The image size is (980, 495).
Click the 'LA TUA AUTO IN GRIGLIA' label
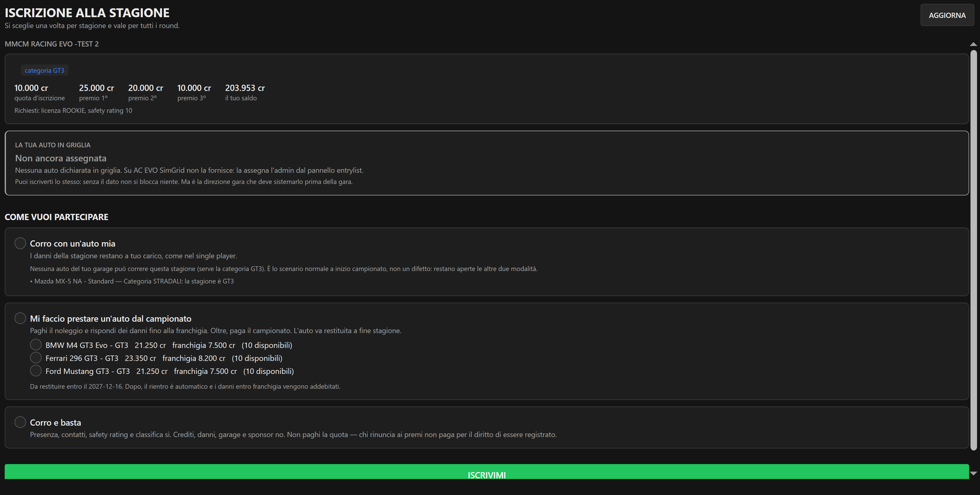53,145
